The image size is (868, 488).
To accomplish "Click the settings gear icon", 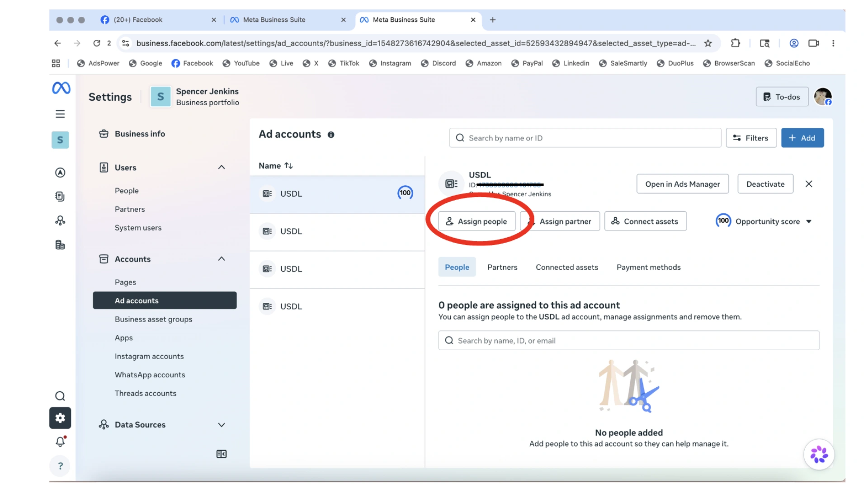I will pyautogui.click(x=60, y=418).
